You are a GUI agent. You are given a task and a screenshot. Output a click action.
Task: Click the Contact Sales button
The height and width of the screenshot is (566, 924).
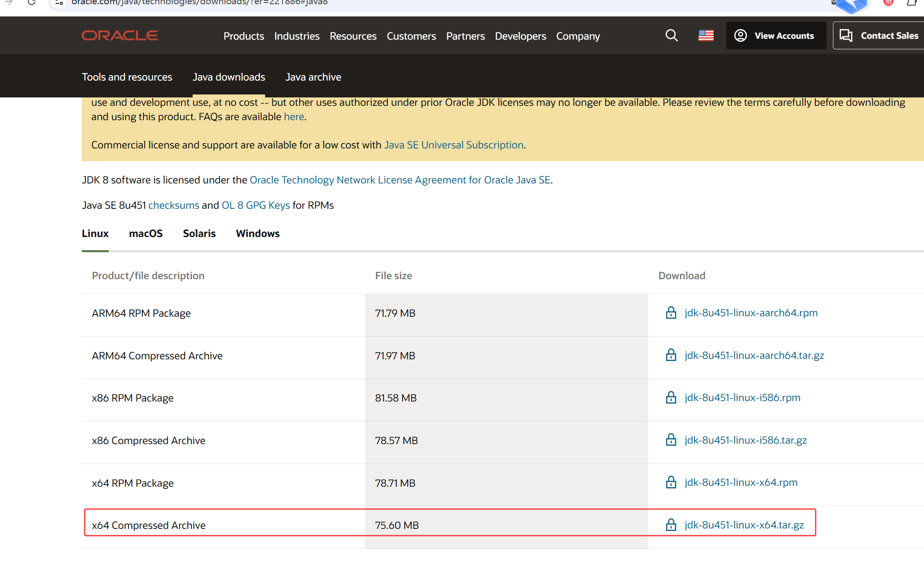pos(879,36)
